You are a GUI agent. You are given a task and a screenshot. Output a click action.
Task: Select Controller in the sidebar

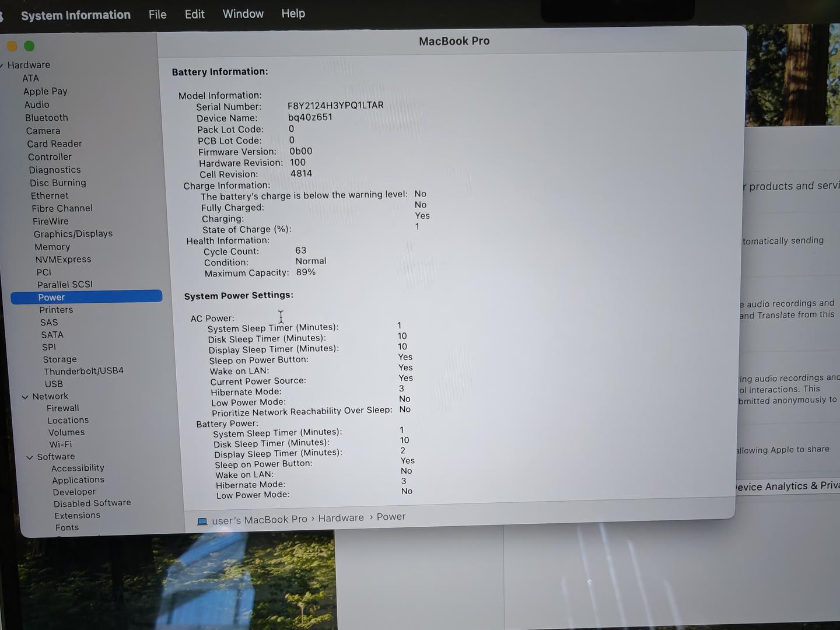[50, 157]
